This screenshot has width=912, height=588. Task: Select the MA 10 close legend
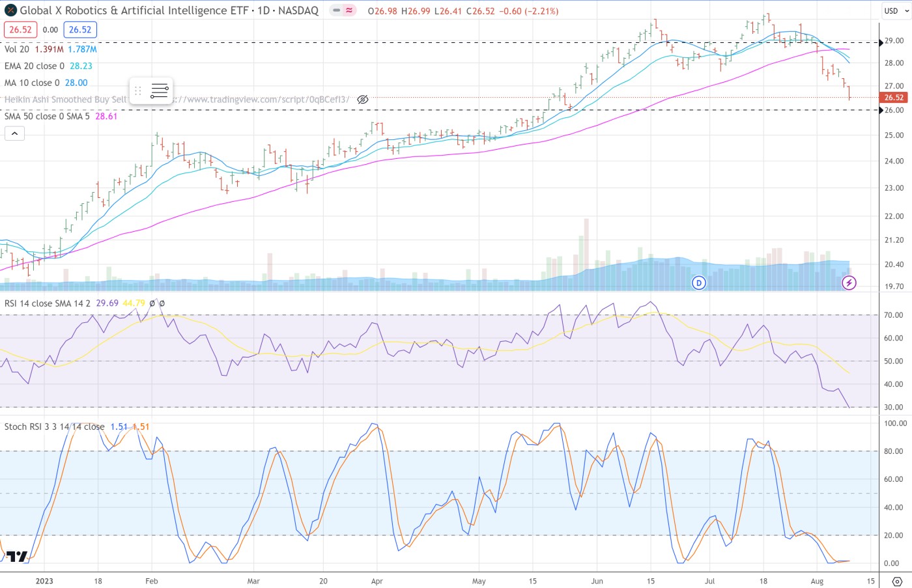(32, 83)
